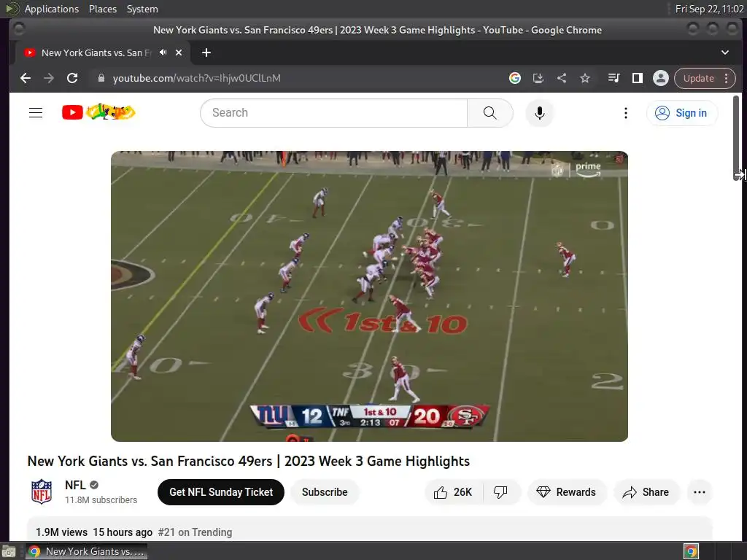Reload the YouTube page

click(x=72, y=78)
